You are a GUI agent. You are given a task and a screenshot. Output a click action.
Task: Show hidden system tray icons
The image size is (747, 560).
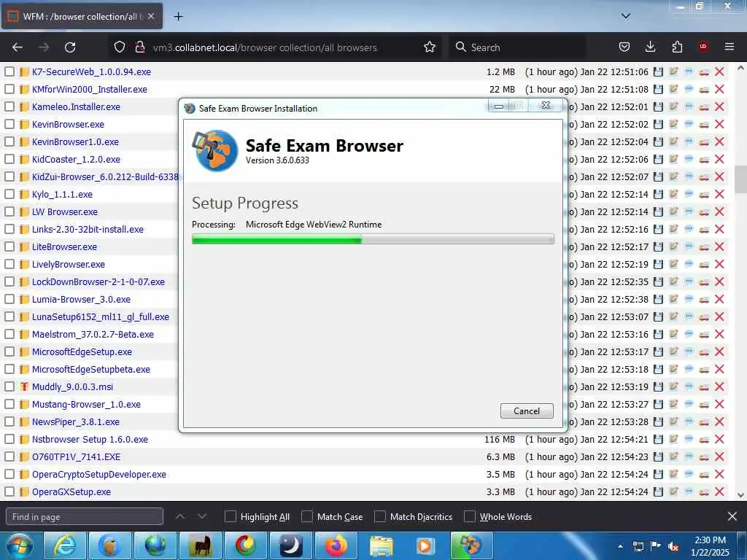[620, 546]
